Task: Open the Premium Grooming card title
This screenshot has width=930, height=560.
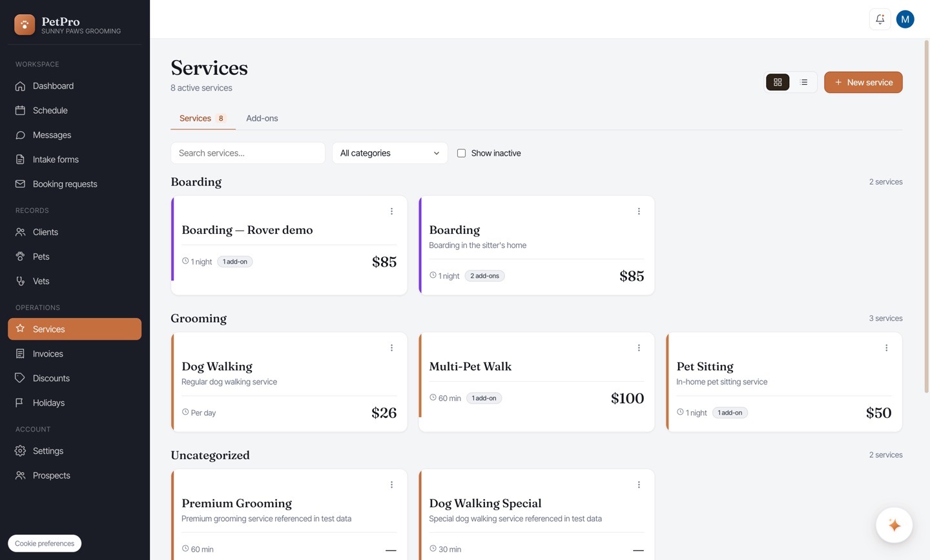Action: tap(236, 503)
